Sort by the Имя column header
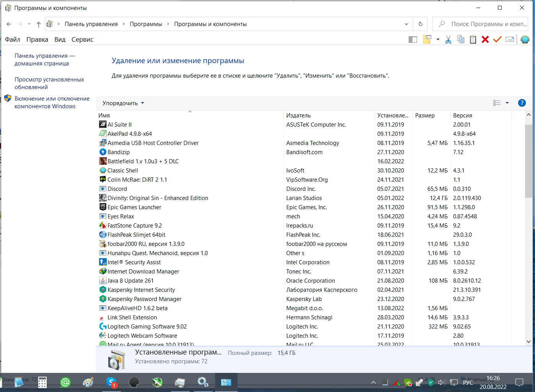535x392 pixels. 190,115
